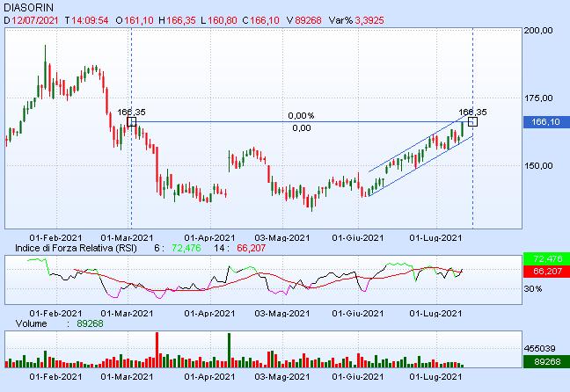This screenshot has height=392, width=570.
Task: Click the 200,00 price axis label
Action: tap(538, 31)
